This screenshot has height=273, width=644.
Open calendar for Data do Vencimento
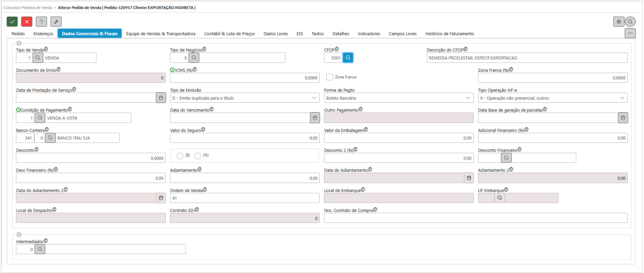point(315,118)
